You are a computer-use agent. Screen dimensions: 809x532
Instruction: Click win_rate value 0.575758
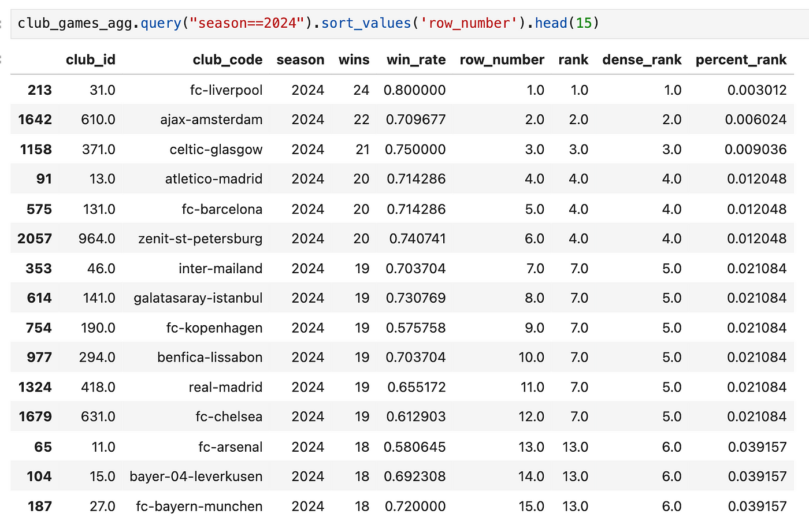(416, 328)
